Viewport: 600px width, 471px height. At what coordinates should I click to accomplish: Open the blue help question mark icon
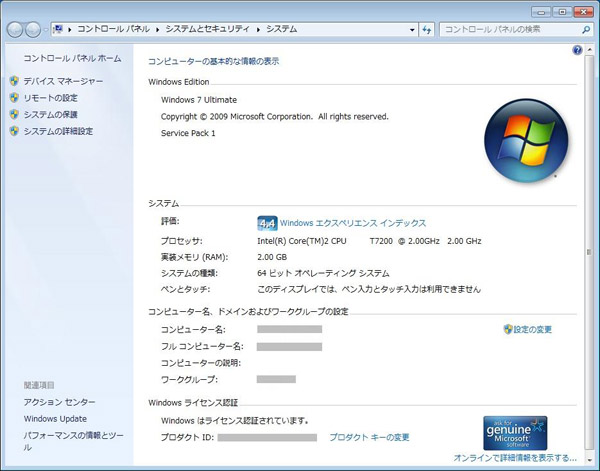click(577, 50)
